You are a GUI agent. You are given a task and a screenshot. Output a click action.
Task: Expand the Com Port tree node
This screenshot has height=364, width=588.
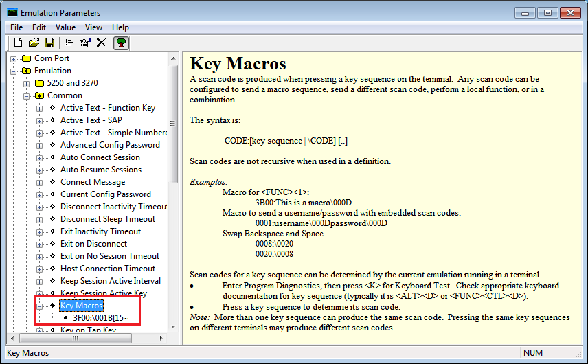pyautogui.click(x=14, y=58)
